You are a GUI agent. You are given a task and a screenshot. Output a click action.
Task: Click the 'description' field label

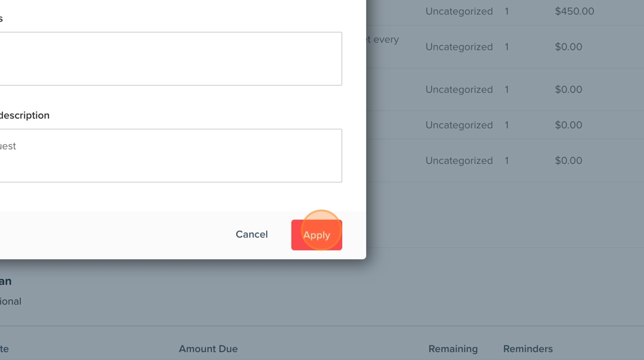(25, 115)
